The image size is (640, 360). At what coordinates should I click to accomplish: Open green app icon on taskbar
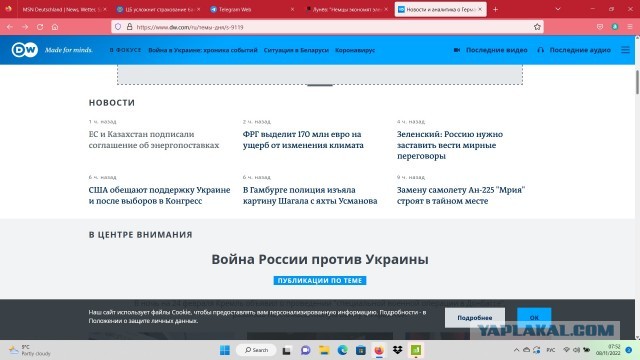tap(416, 350)
